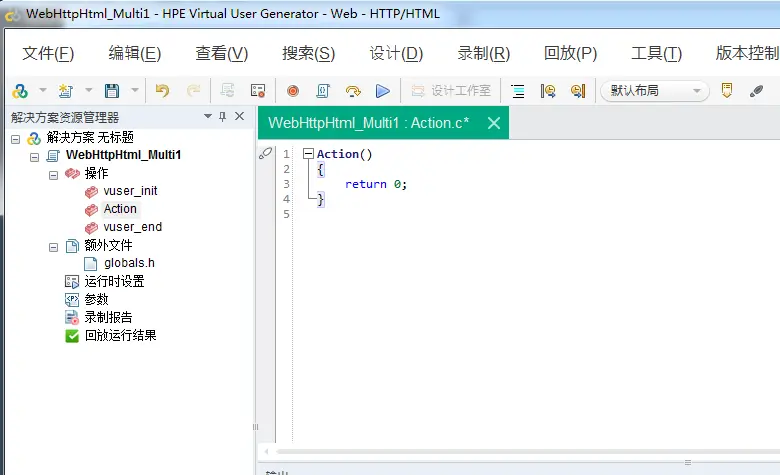Click the paperclip icon in editor margin
Screen dimensions: 780x475
click(x=266, y=153)
